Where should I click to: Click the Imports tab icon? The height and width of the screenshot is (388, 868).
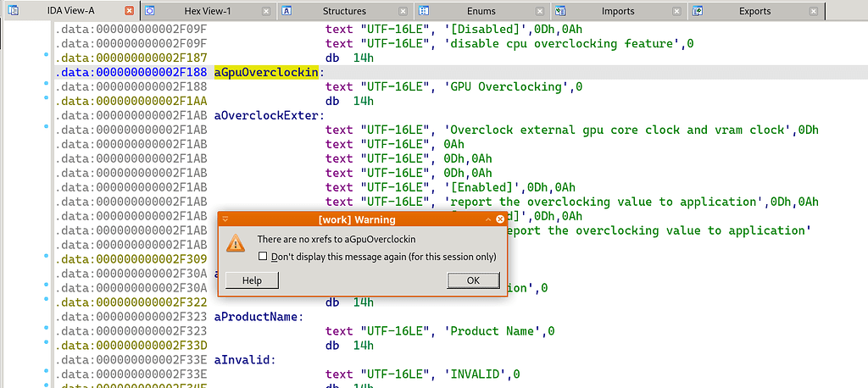point(560,11)
